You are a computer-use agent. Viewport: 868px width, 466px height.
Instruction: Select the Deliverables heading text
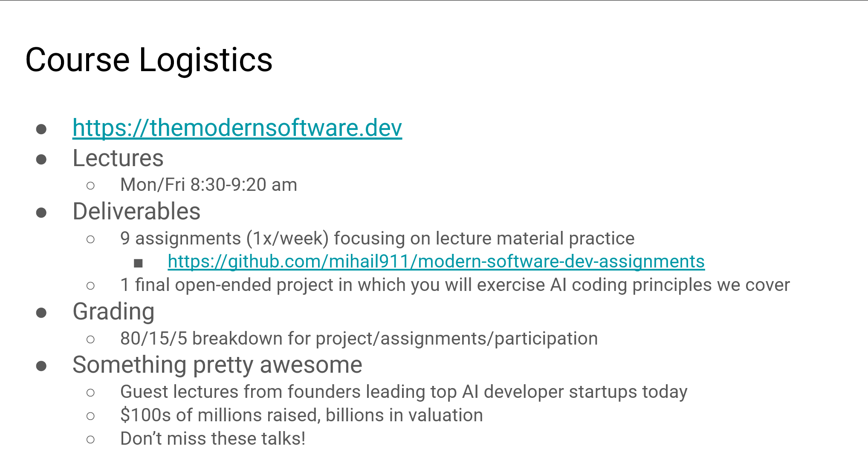coord(136,211)
